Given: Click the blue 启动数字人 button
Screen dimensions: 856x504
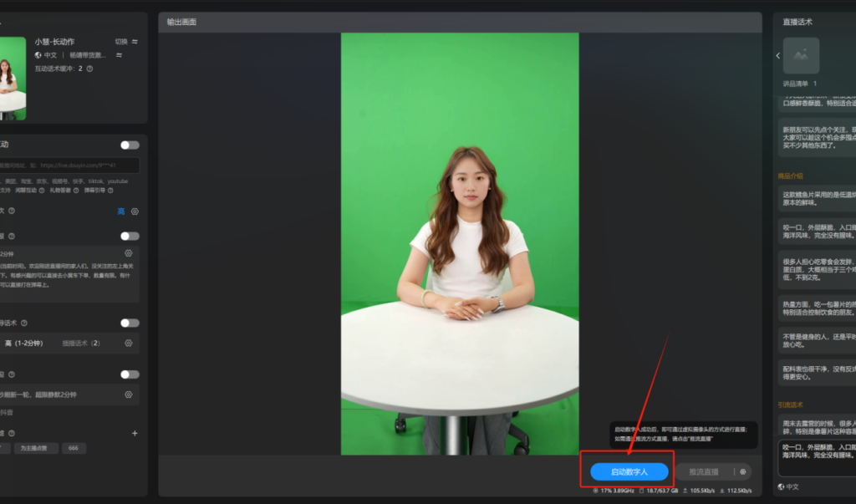Looking at the screenshot, I should (x=629, y=471).
